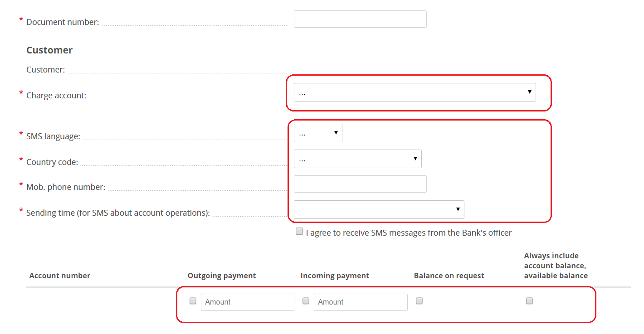Click the Outgoing payment Amount field
This screenshot has height=334, width=644.
247,302
